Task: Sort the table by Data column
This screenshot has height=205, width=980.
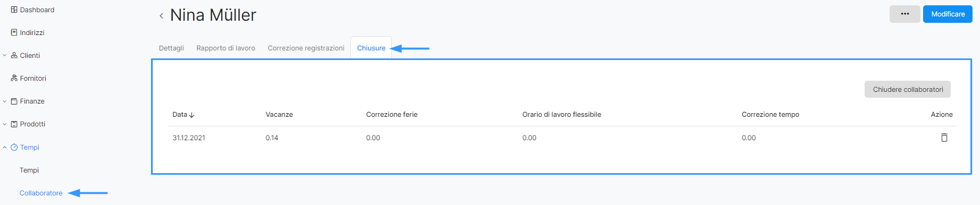Action: coord(183,114)
